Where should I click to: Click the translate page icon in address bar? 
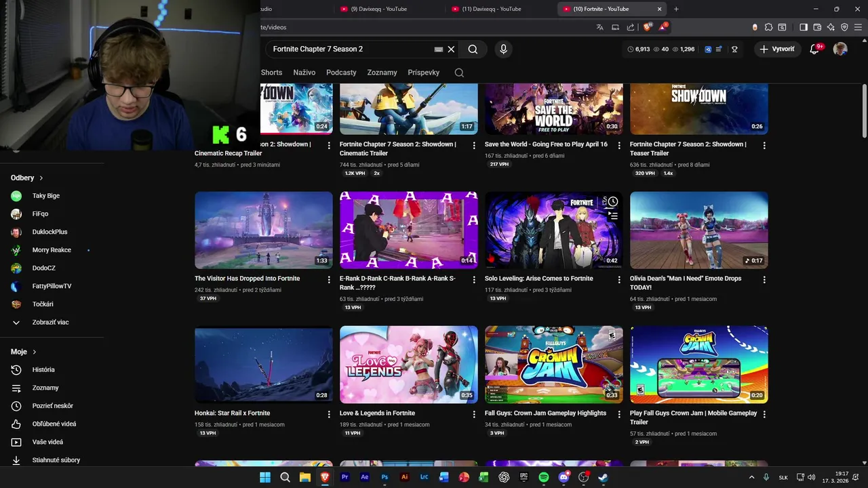[599, 27]
